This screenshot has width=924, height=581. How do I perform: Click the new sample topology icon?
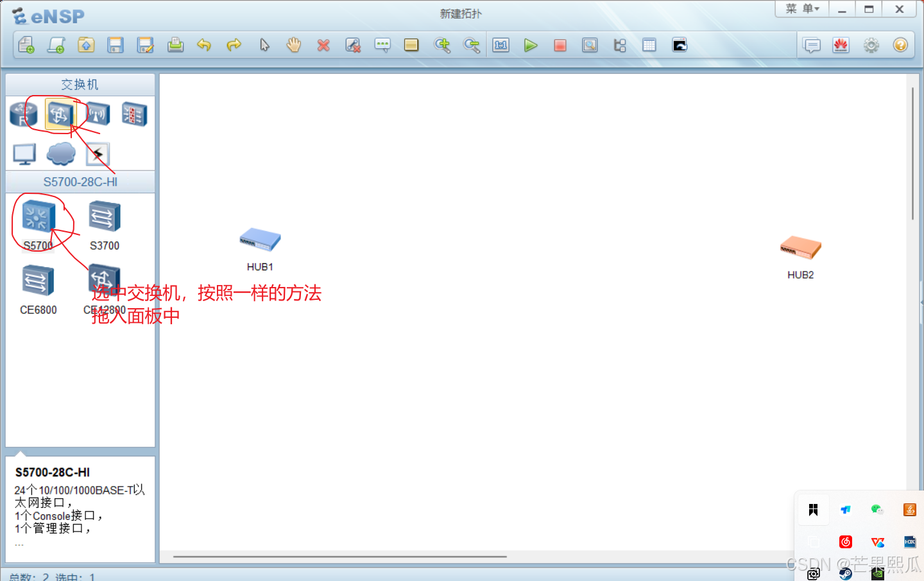tap(56, 45)
